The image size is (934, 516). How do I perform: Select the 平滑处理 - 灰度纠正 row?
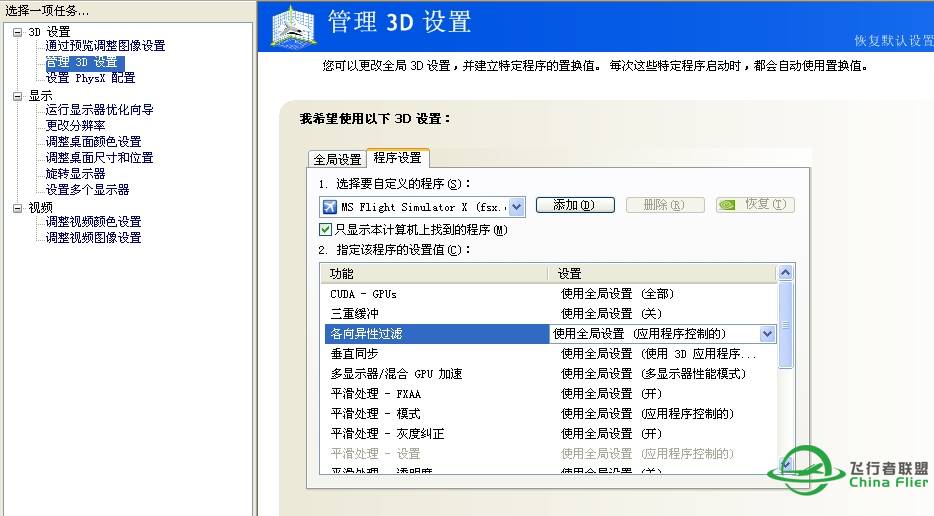550,434
